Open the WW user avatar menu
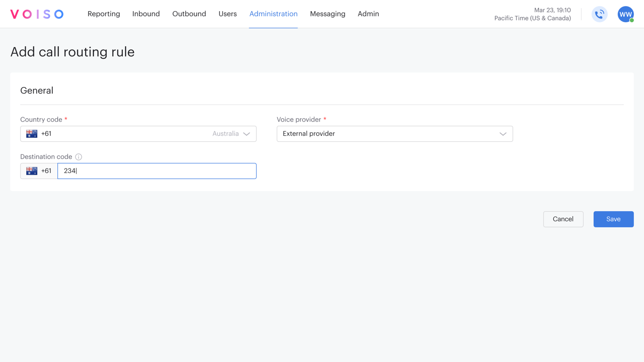644x362 pixels. pos(625,14)
